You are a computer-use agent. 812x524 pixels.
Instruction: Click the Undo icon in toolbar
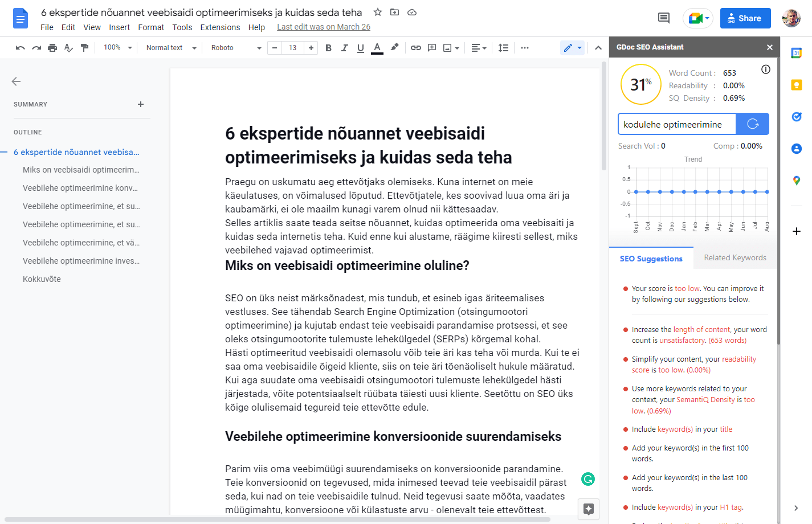tap(21, 48)
